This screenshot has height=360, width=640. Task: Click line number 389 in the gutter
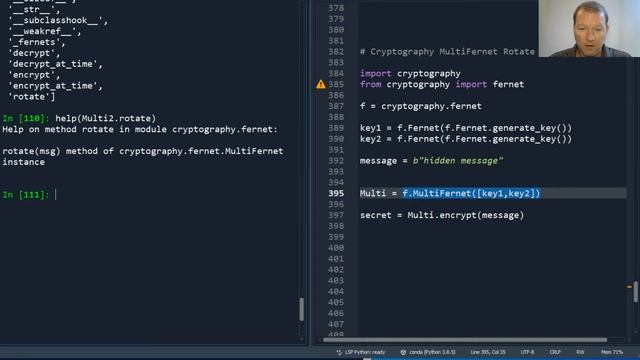[x=336, y=128]
